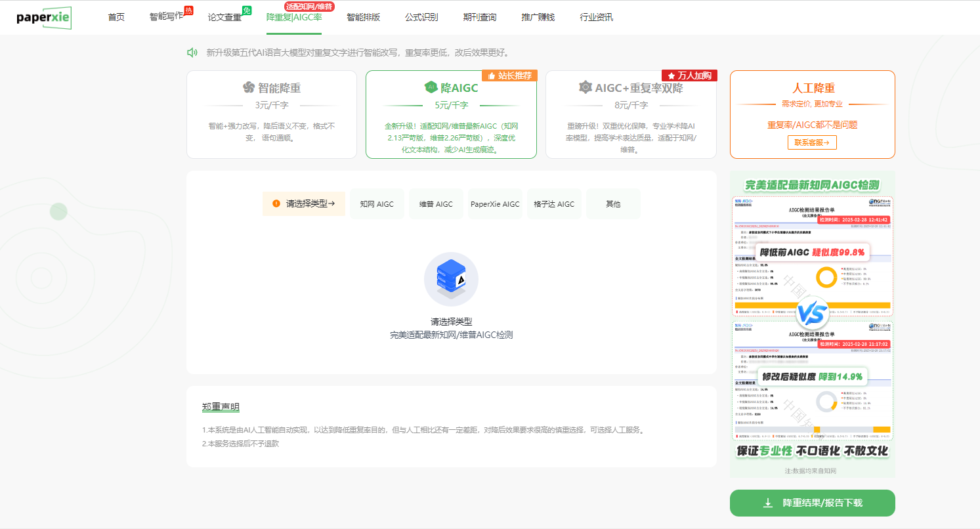The height and width of the screenshot is (529, 980).
Task: Click the AIGC+重复率双降 gear icon
Action: pyautogui.click(x=585, y=87)
